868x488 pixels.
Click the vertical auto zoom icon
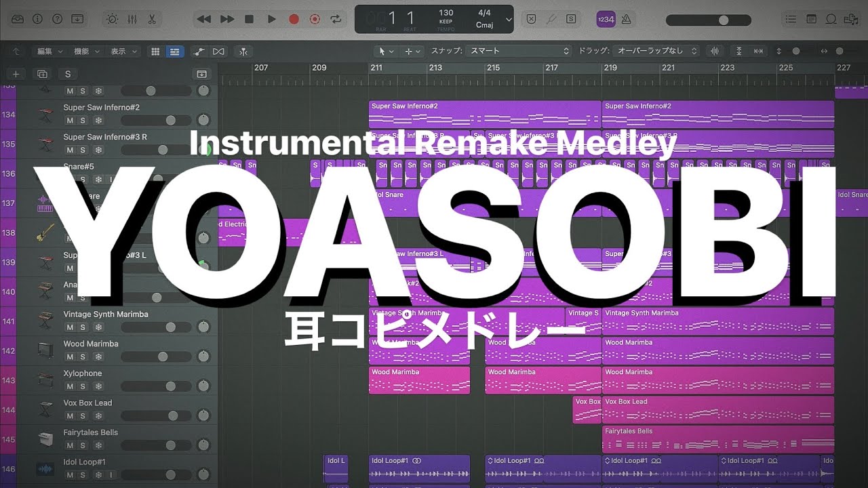(x=738, y=52)
